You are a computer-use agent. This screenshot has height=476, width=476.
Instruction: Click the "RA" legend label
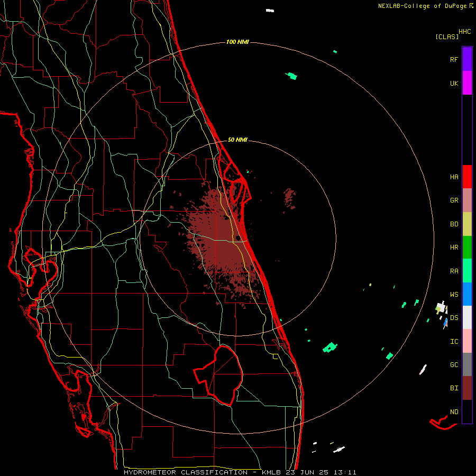click(x=454, y=271)
